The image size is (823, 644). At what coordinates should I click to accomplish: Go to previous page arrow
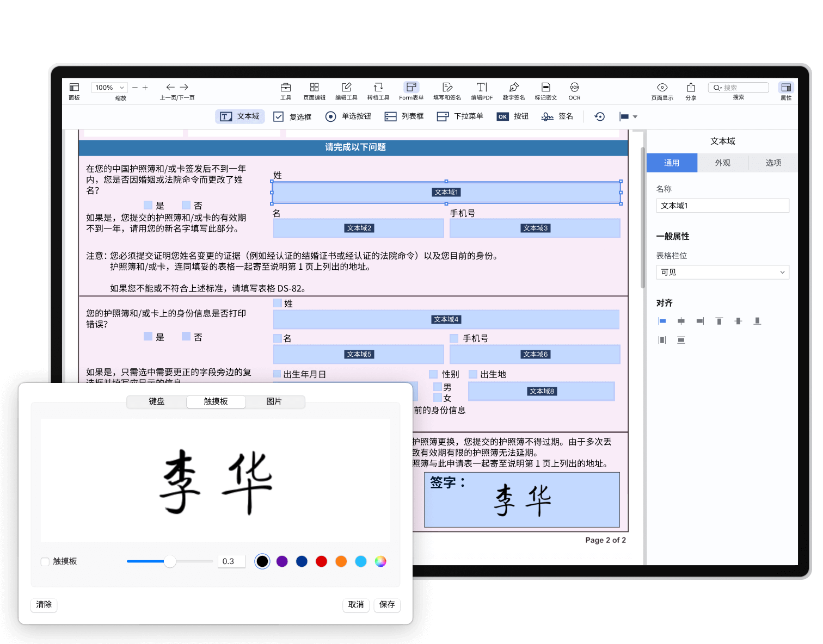[170, 87]
